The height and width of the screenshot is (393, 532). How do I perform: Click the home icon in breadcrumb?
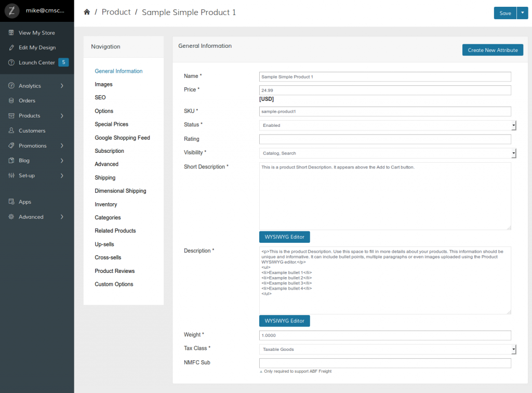87,12
